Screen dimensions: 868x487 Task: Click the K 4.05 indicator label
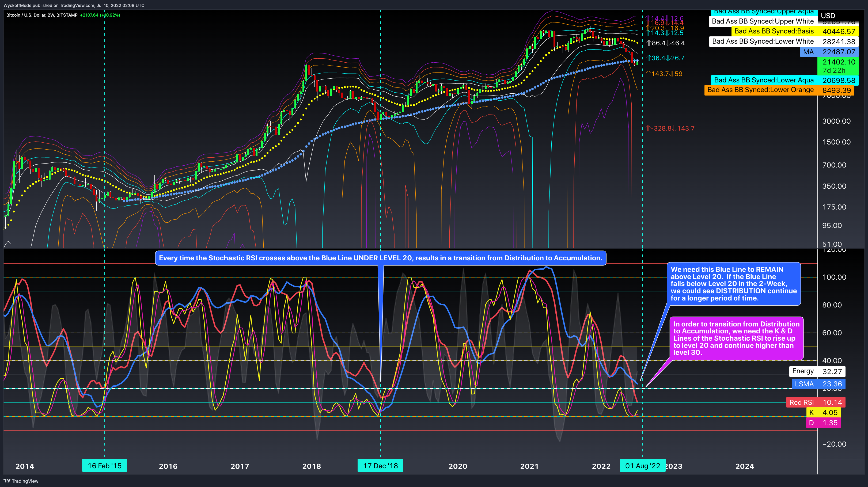click(824, 412)
